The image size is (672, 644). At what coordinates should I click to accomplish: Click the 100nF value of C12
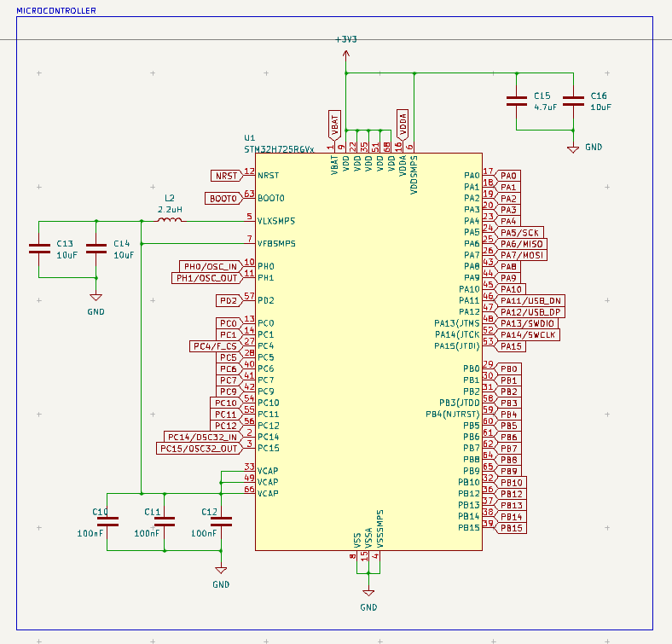[x=204, y=533]
